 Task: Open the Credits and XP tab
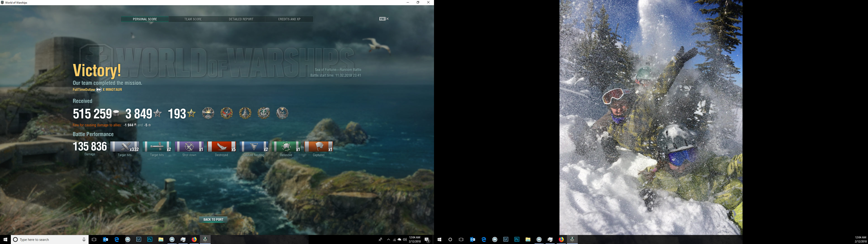tap(289, 19)
